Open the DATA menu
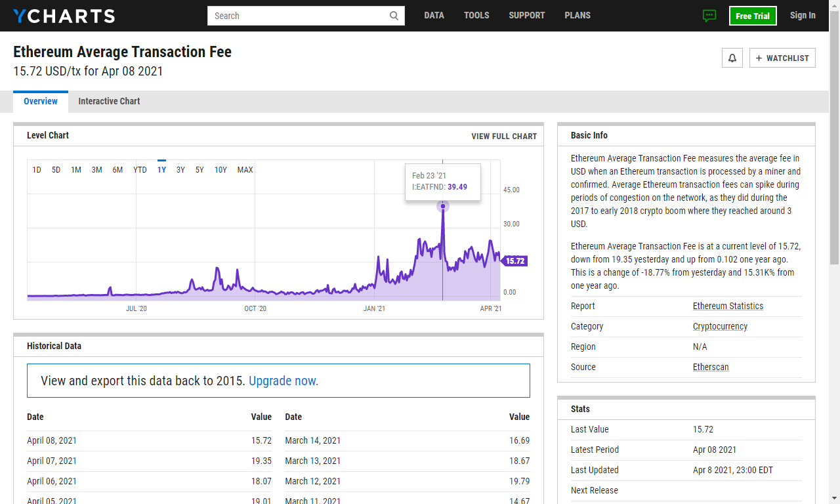This screenshot has width=840, height=504. [434, 16]
